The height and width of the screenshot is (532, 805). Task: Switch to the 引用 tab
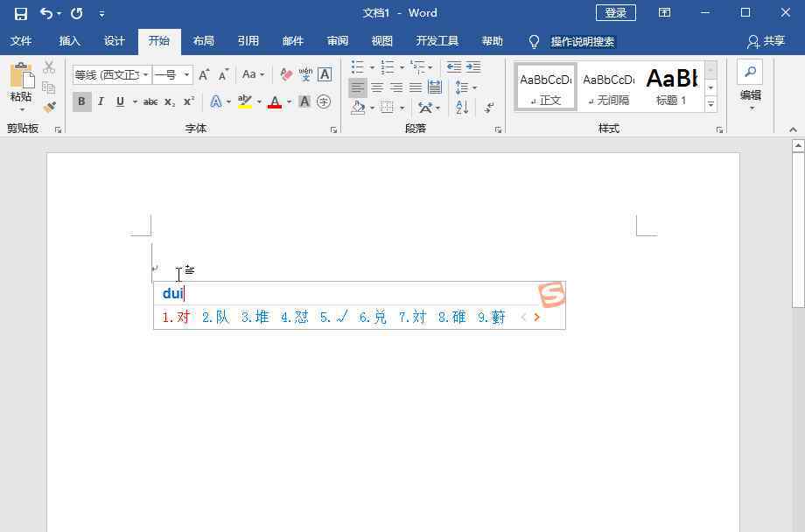pos(248,41)
